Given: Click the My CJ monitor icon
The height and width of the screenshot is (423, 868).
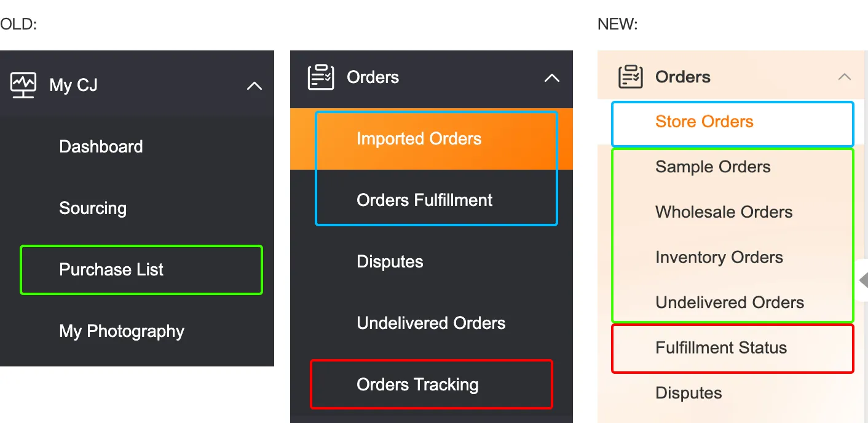Looking at the screenshot, I should click(x=23, y=85).
